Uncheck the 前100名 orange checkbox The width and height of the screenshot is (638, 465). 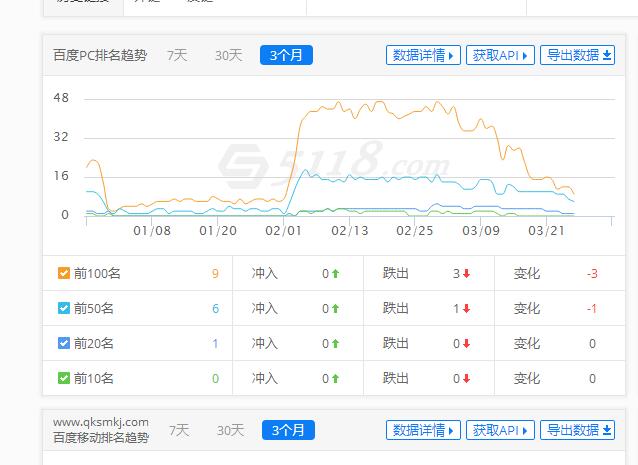click(64, 273)
